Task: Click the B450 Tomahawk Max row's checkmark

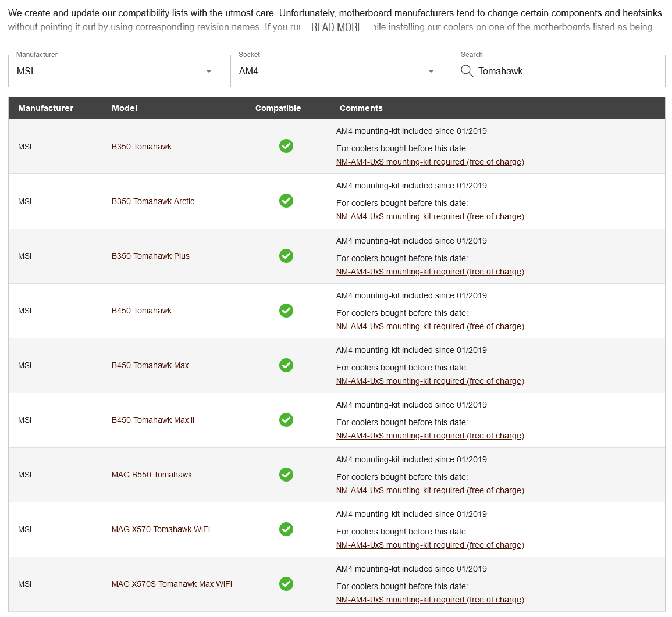Action: (286, 365)
